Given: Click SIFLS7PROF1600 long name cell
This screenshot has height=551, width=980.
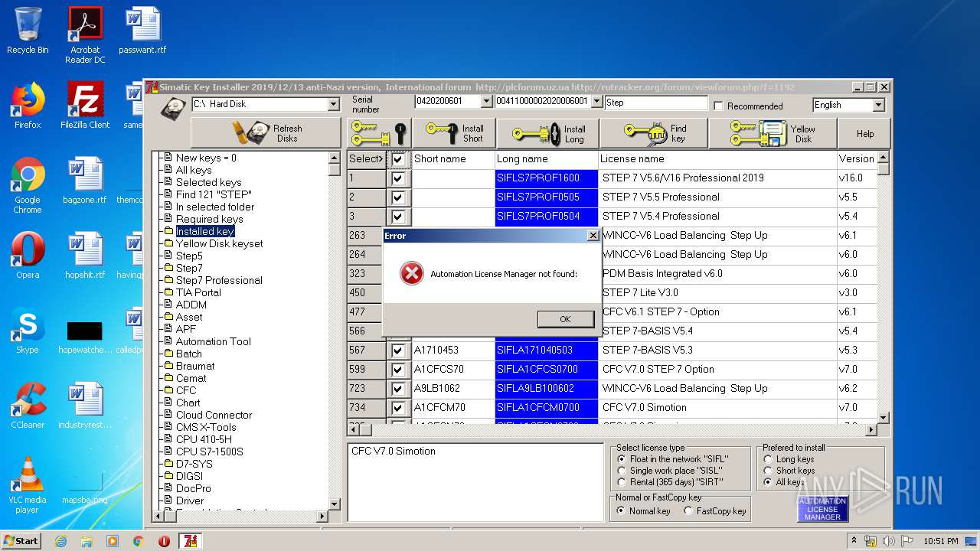Looking at the screenshot, I should pos(547,178).
